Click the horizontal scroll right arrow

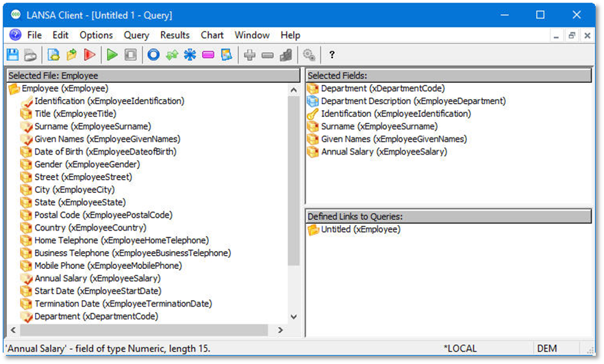281,330
